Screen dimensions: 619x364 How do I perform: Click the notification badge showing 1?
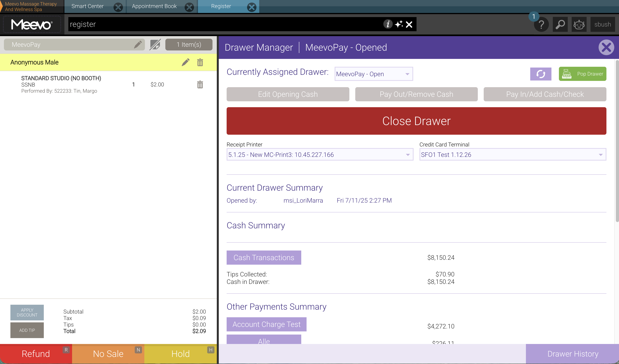pyautogui.click(x=534, y=16)
